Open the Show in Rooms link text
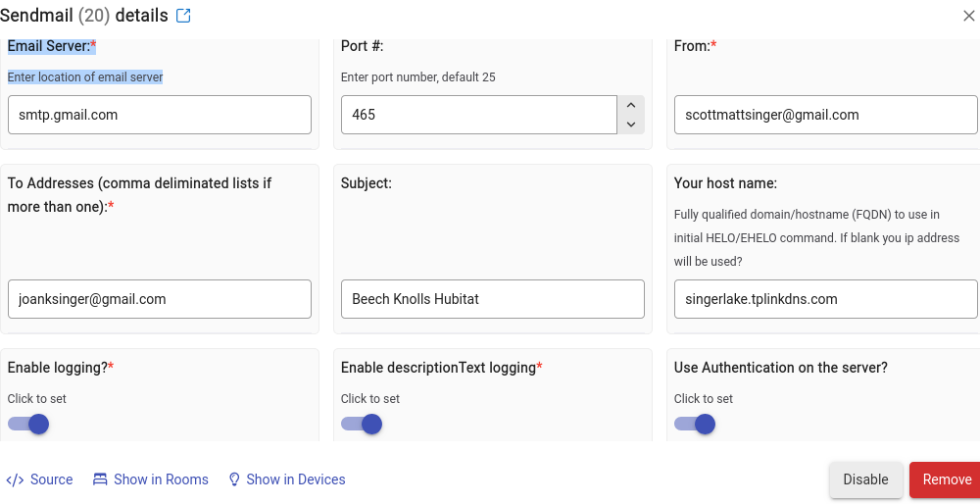Image resolution: width=980 pixels, height=504 pixels. point(162,479)
